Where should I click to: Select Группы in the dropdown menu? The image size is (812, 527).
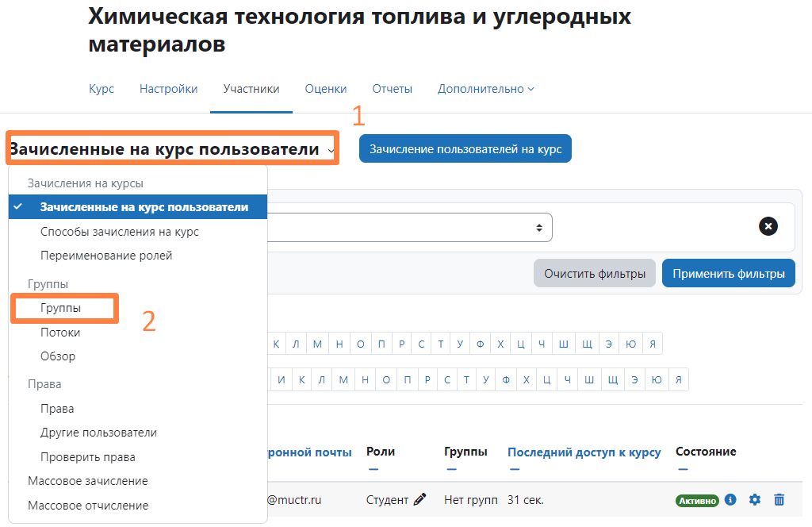coord(61,308)
